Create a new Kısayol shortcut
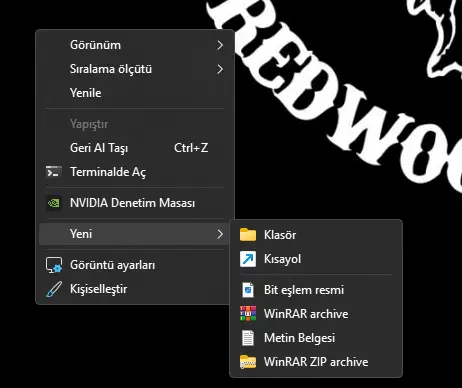 tap(316, 259)
